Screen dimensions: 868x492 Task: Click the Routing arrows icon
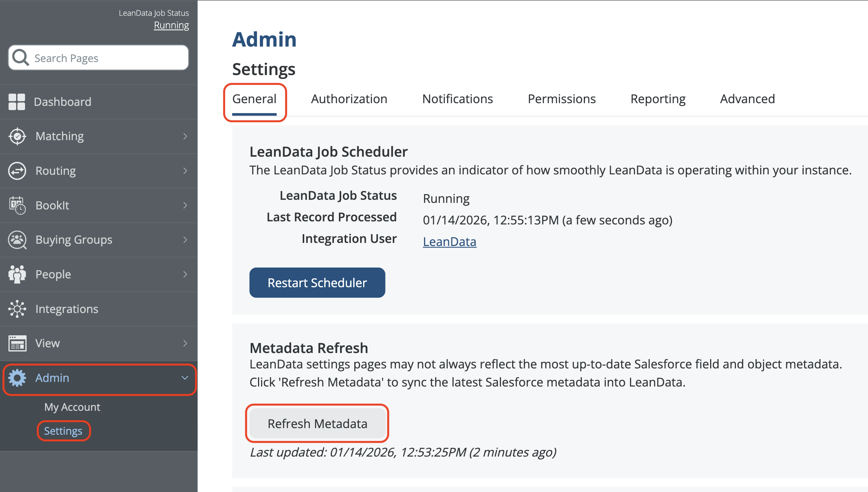pyautogui.click(x=17, y=171)
